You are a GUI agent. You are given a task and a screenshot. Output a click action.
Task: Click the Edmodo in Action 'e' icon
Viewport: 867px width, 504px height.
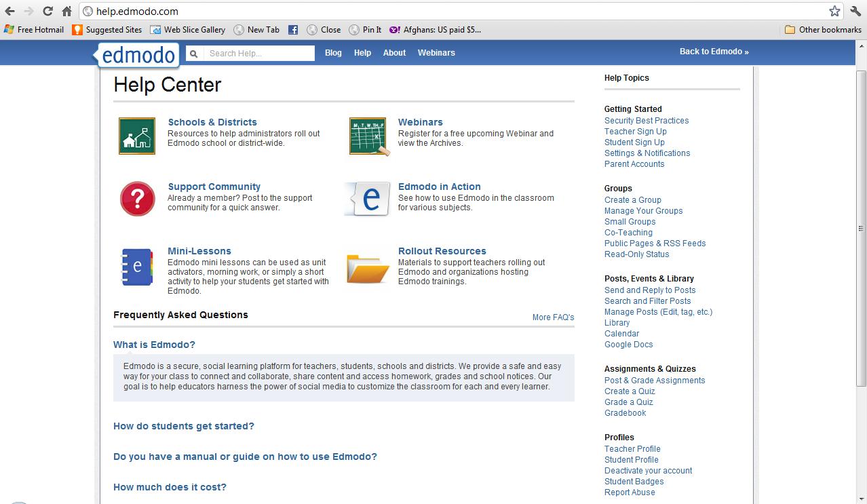click(x=367, y=198)
